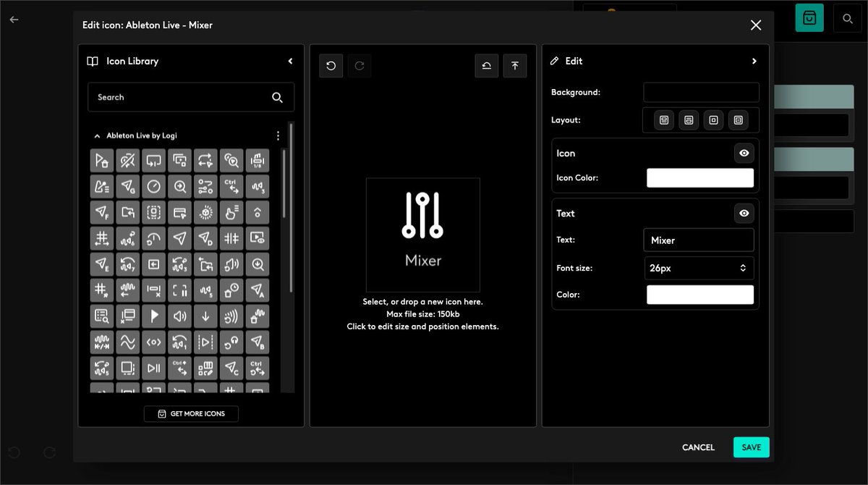868x485 pixels.
Task: Select the list with magnifier icon
Action: (x=101, y=316)
